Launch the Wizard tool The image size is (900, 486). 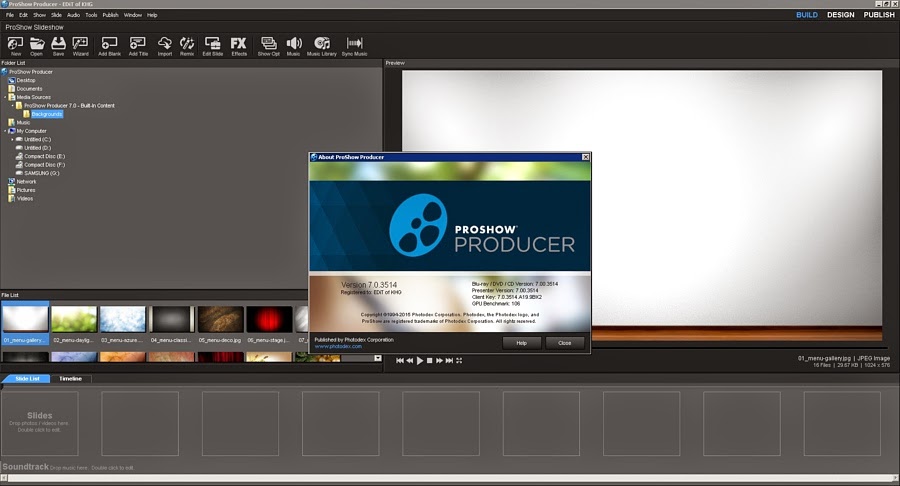[x=80, y=46]
